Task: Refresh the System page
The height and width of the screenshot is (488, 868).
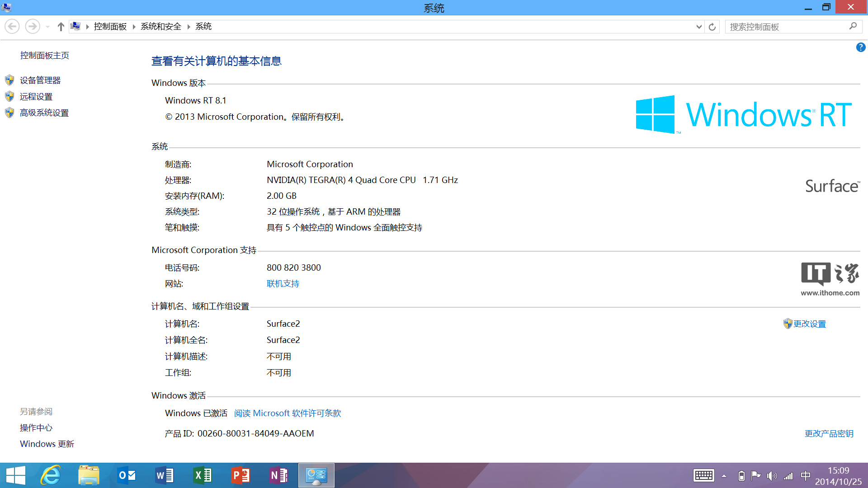Action: click(712, 27)
